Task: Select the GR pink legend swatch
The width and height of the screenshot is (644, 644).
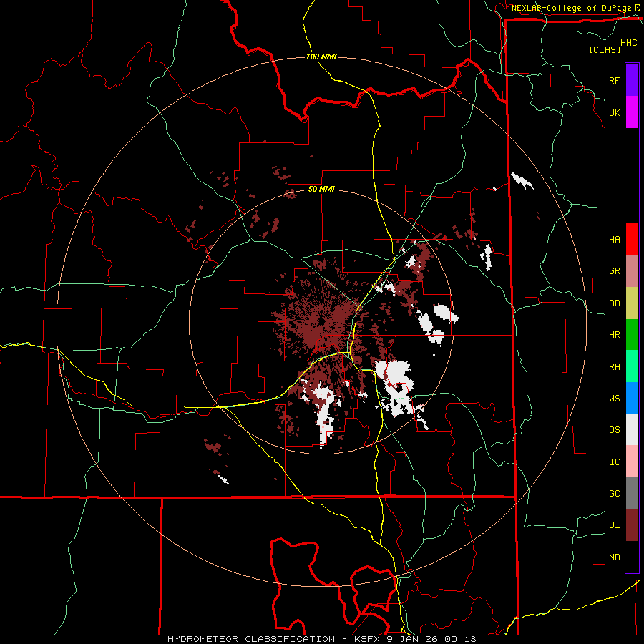Action: (632, 271)
